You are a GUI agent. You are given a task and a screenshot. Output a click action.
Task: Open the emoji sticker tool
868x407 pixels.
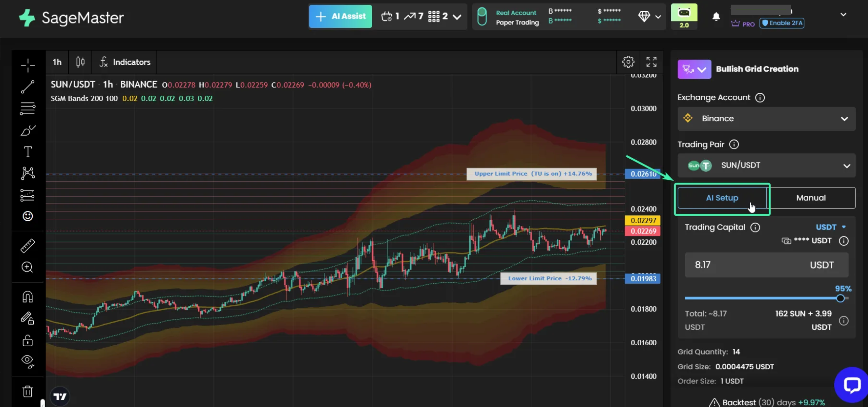[x=28, y=216]
